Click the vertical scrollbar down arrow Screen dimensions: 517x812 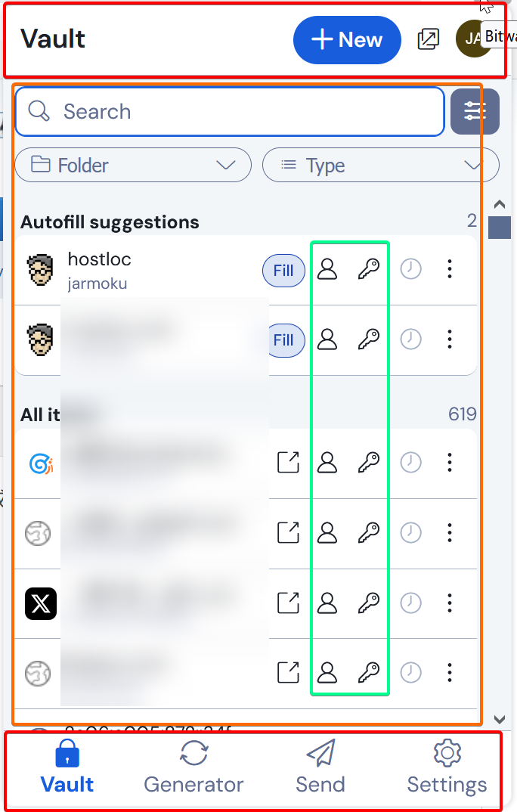click(500, 719)
